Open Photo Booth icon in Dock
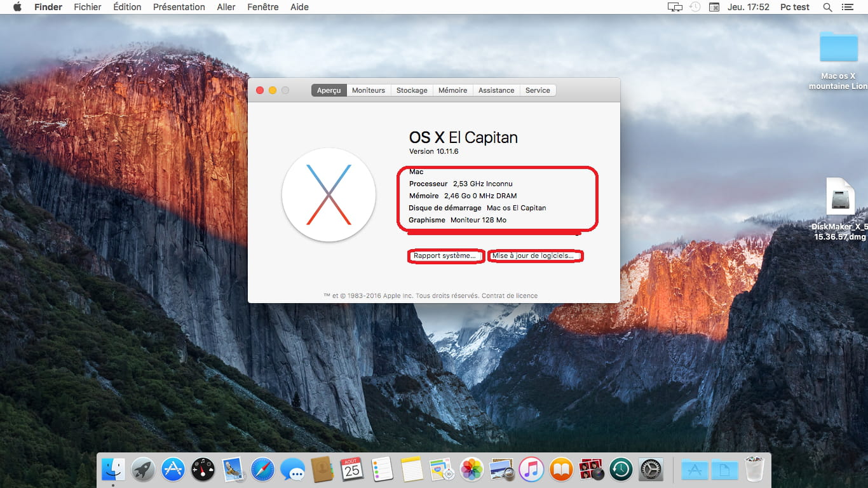868x488 pixels. point(591,470)
